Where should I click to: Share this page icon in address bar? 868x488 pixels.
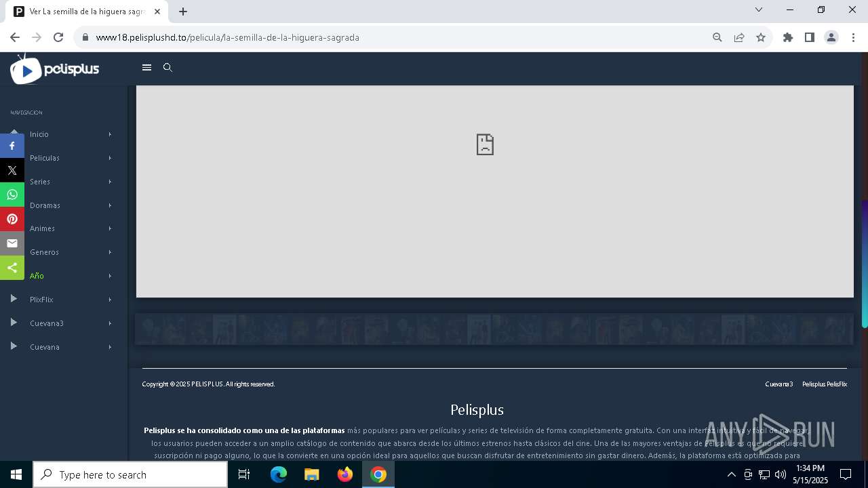point(739,37)
